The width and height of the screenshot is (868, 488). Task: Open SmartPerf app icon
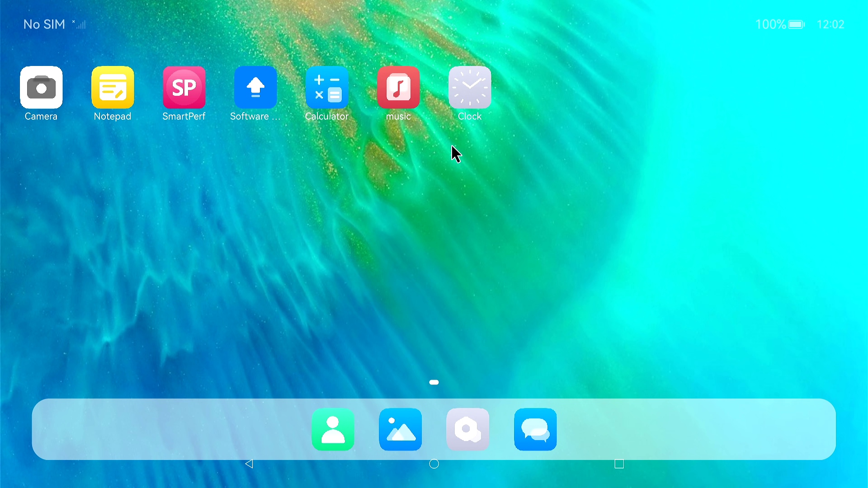(x=184, y=88)
